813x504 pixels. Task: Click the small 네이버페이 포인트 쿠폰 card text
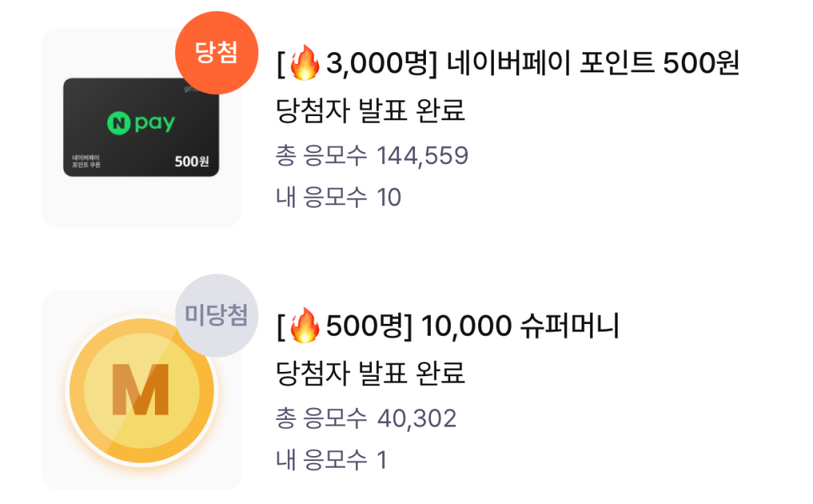(x=86, y=162)
